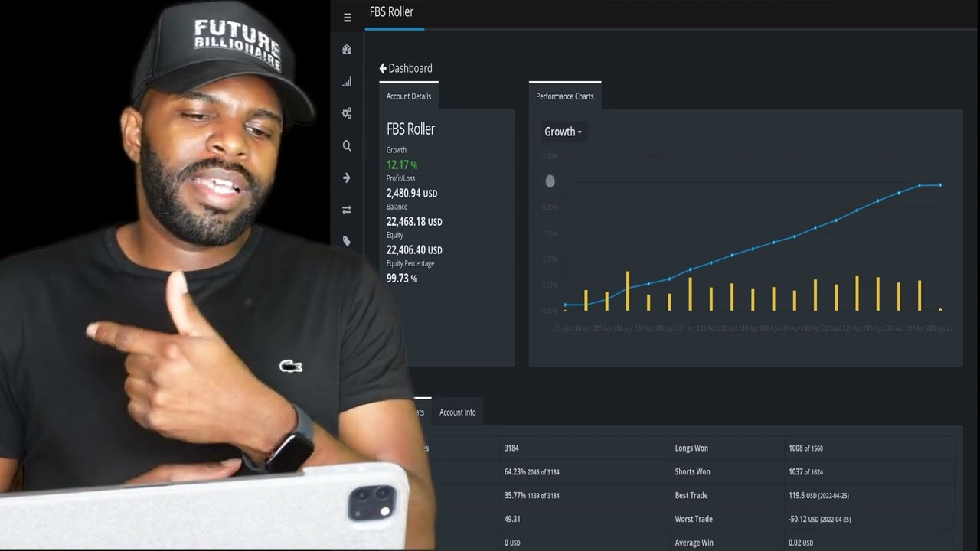Click the magnifier search sidebar icon

(x=347, y=145)
